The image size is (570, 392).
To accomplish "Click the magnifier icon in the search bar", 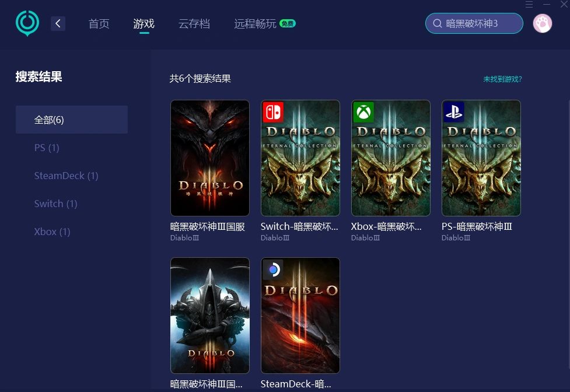I will [437, 23].
